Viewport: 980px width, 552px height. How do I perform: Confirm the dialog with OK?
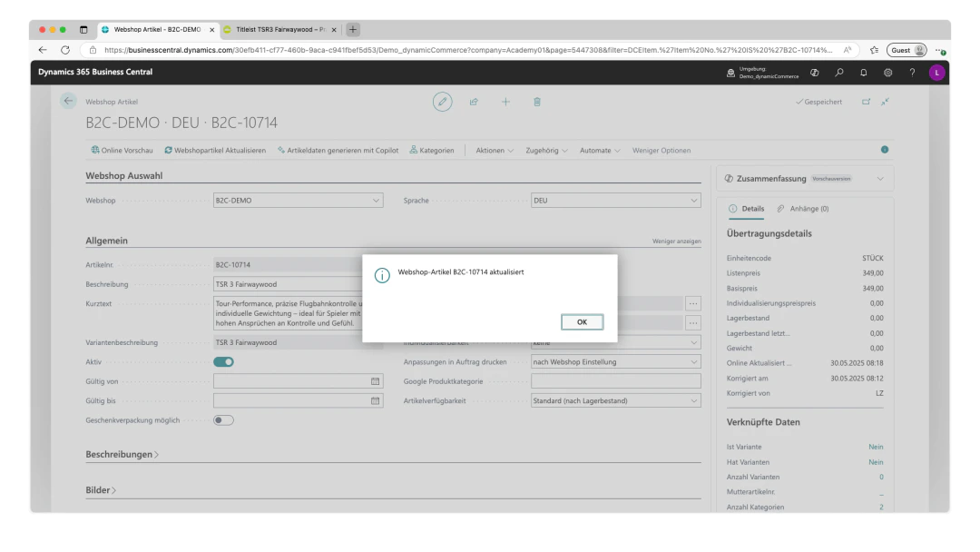point(582,322)
